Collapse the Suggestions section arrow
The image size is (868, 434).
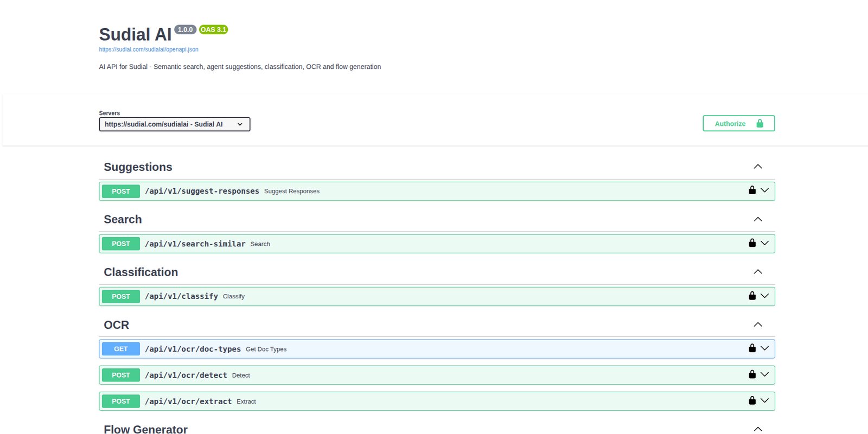click(x=758, y=167)
